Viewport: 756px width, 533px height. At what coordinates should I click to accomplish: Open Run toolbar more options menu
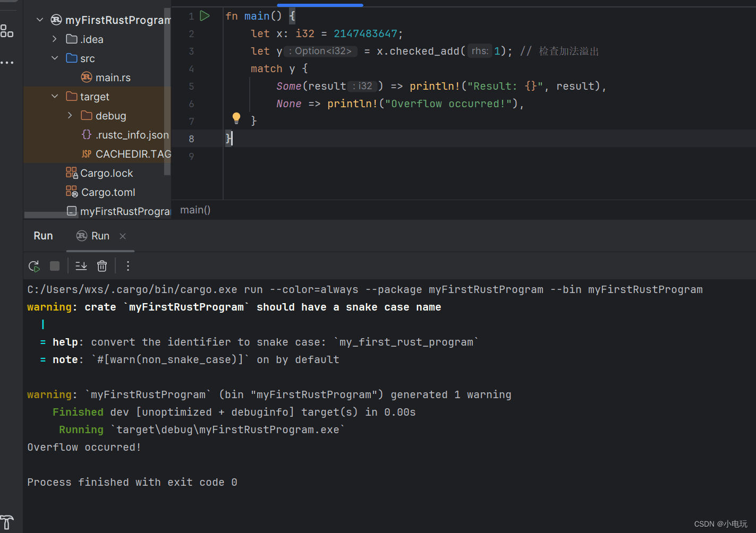128,266
